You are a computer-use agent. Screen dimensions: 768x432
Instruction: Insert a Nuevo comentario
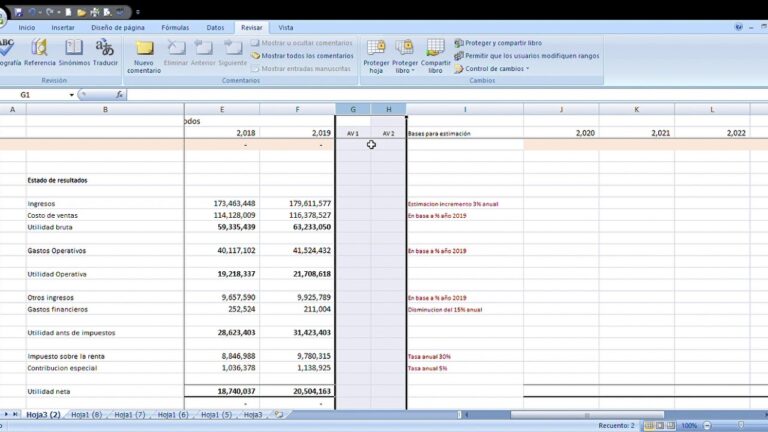click(x=144, y=56)
